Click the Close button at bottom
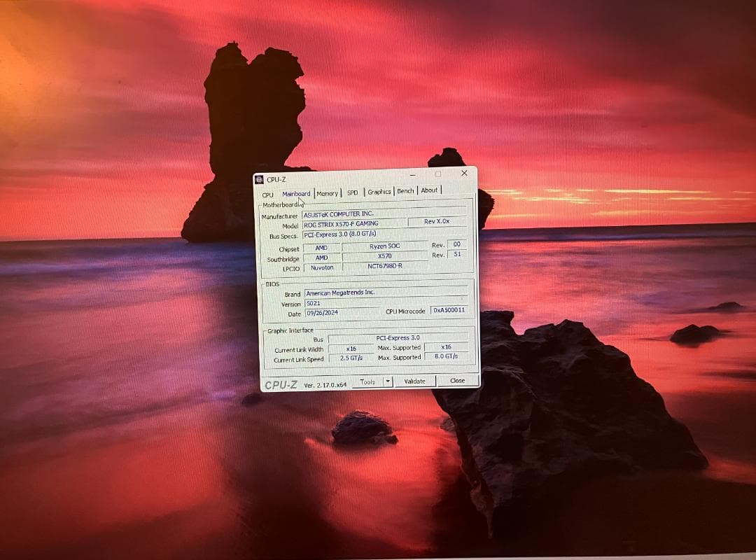The width and height of the screenshot is (756, 560). pyautogui.click(x=457, y=381)
